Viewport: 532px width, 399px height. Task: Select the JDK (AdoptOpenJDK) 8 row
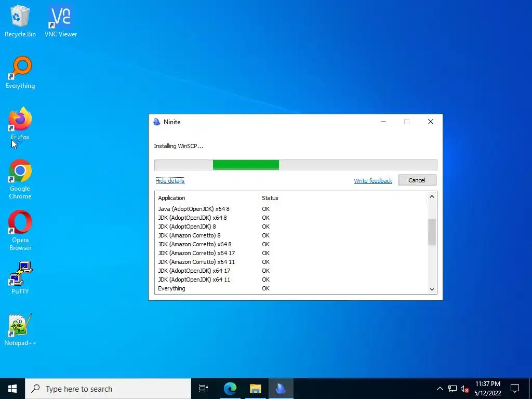point(291,227)
